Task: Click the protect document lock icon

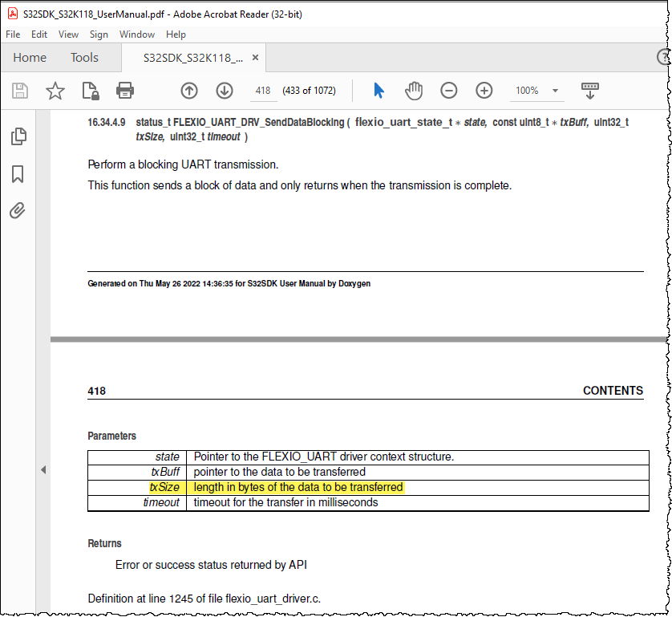Action: (x=91, y=91)
